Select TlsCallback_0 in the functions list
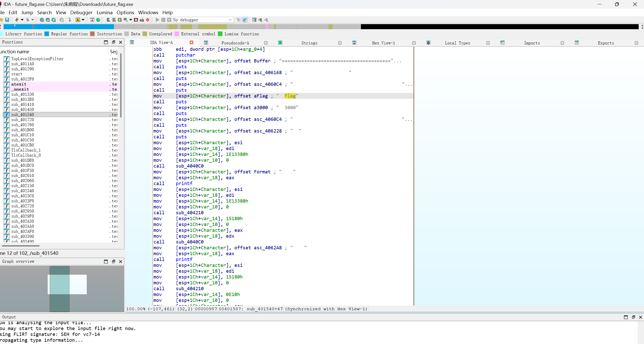 [x=26, y=155]
